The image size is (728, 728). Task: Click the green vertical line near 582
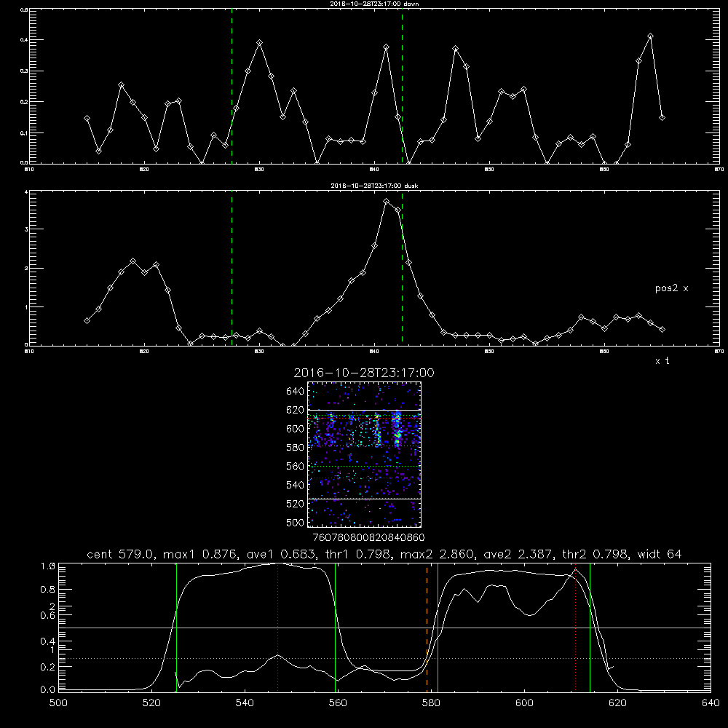point(438,627)
